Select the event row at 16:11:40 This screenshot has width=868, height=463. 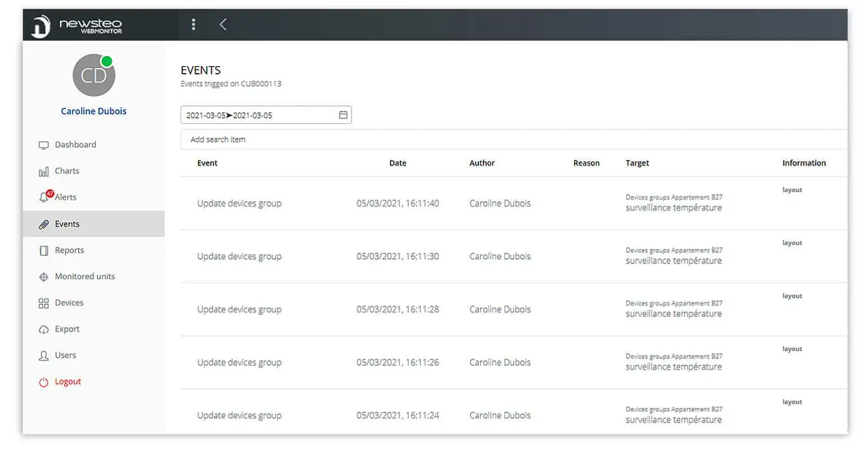(x=514, y=203)
